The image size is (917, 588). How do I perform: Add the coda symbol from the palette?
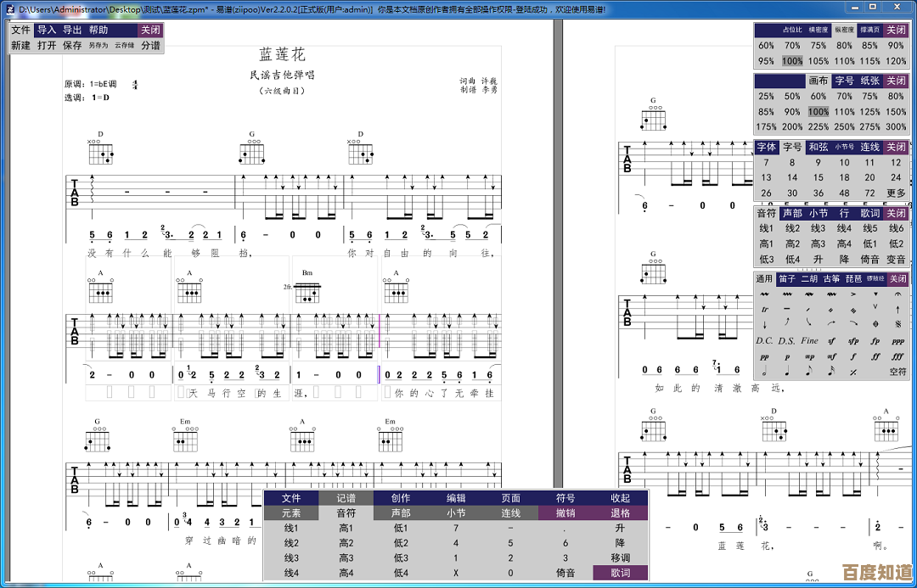coord(875,323)
